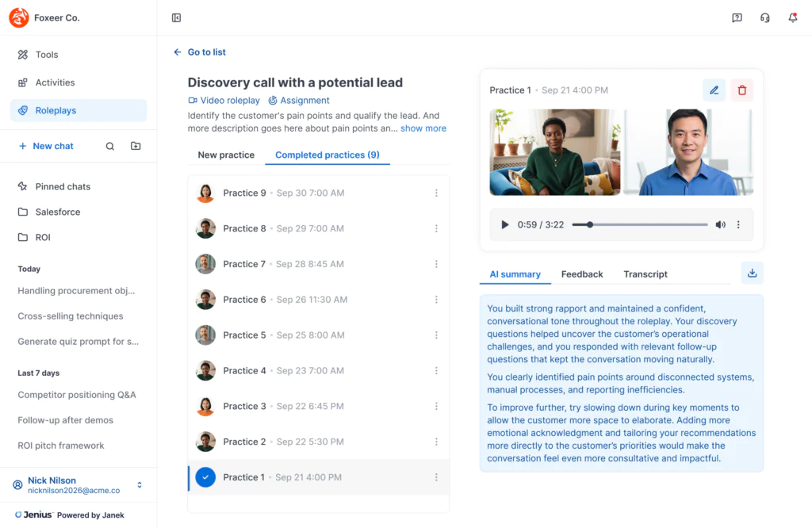Switch to the New practice tab
The width and height of the screenshot is (812, 528).
tap(226, 155)
